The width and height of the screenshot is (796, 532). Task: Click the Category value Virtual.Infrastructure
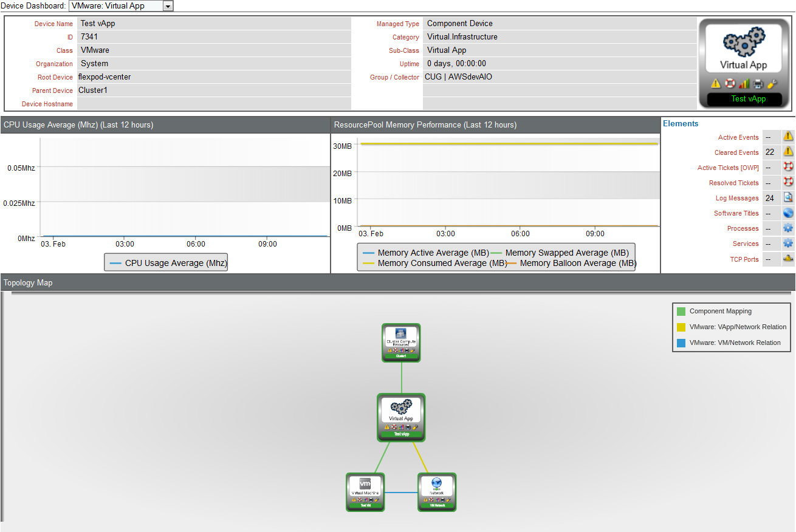(x=462, y=37)
